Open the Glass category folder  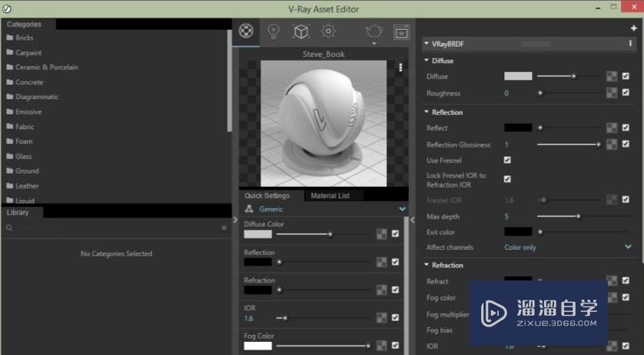19,156
